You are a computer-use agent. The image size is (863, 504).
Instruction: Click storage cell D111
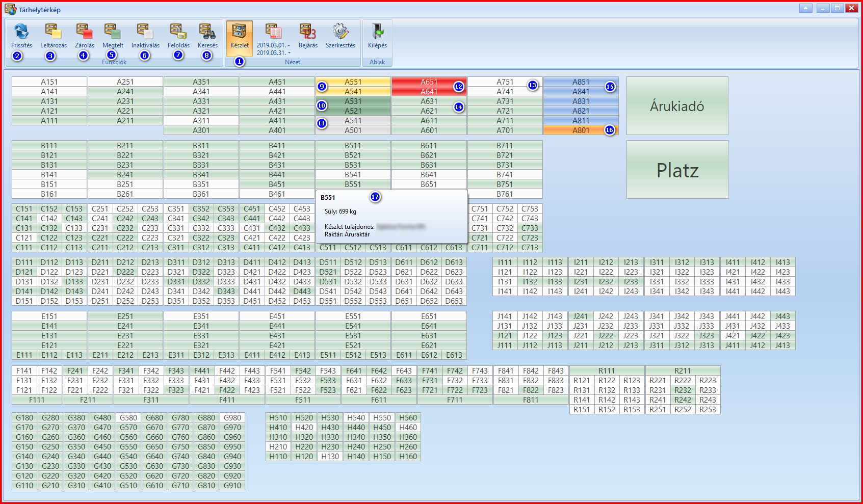(24, 262)
